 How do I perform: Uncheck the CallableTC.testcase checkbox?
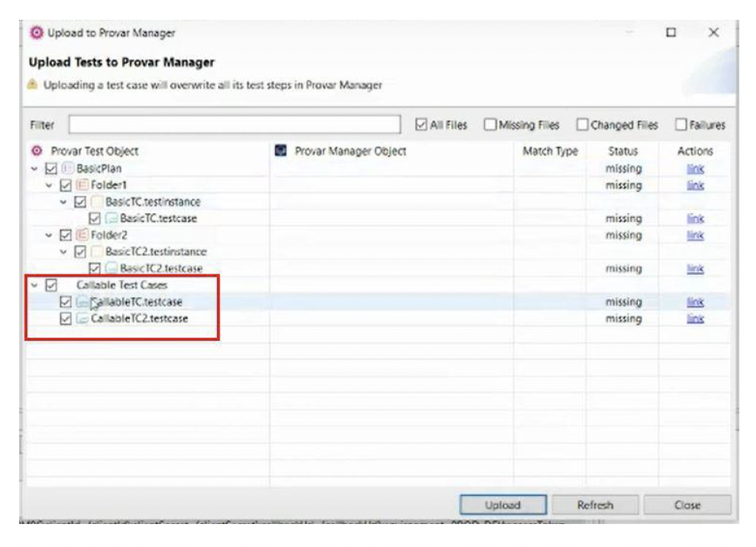(x=66, y=303)
